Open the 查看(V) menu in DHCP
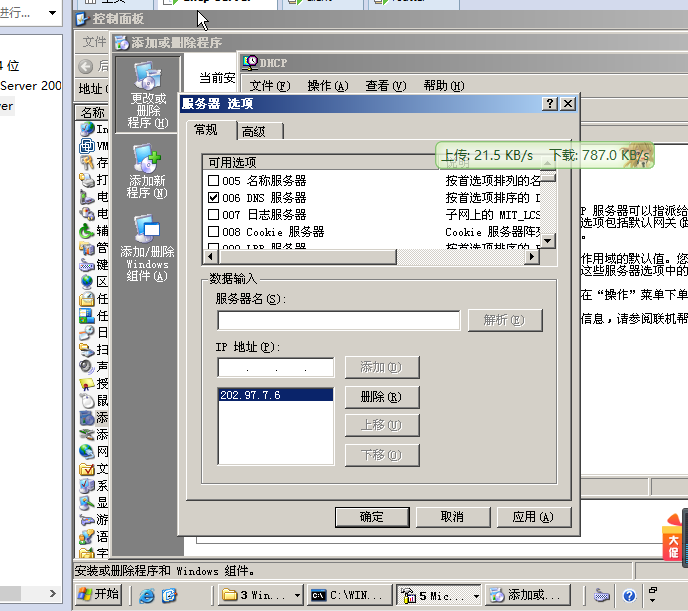 386,86
